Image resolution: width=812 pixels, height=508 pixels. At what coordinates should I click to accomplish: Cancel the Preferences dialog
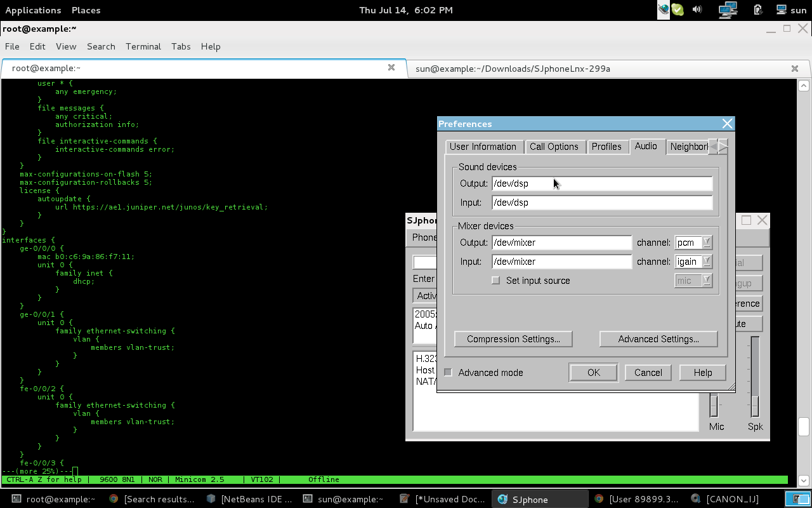pyautogui.click(x=648, y=372)
